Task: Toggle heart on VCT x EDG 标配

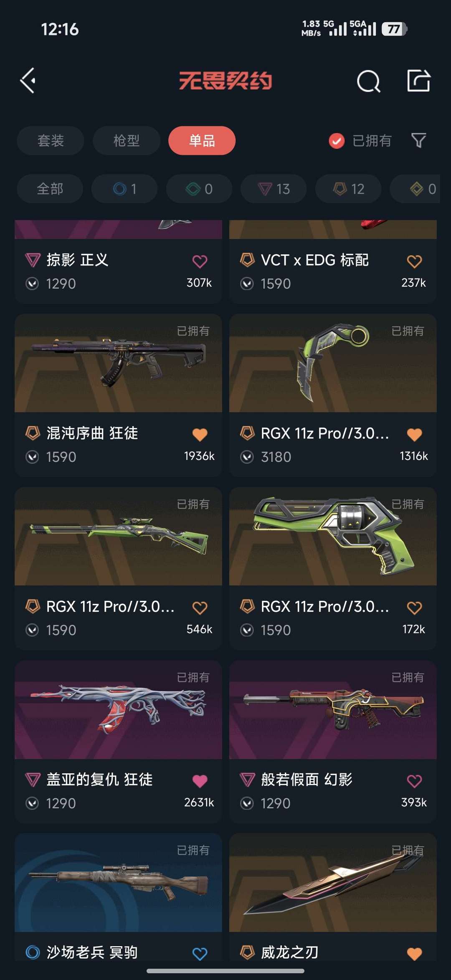Action: 414,261
